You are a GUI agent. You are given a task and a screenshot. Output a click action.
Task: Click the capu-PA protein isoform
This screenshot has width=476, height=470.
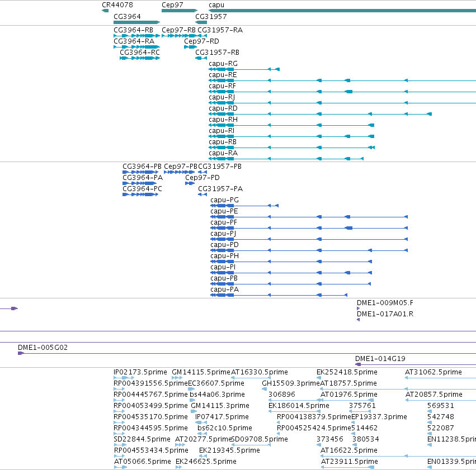(x=279, y=296)
